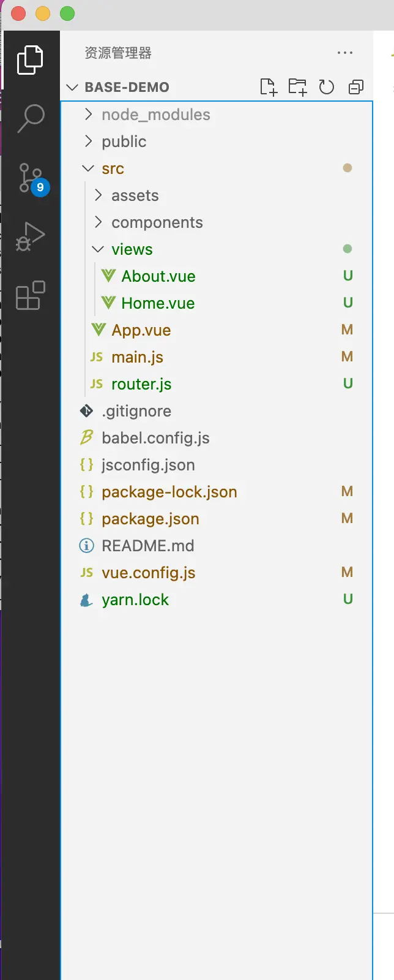Expand the node_modules folder
This screenshot has width=394, height=980.
(x=155, y=115)
